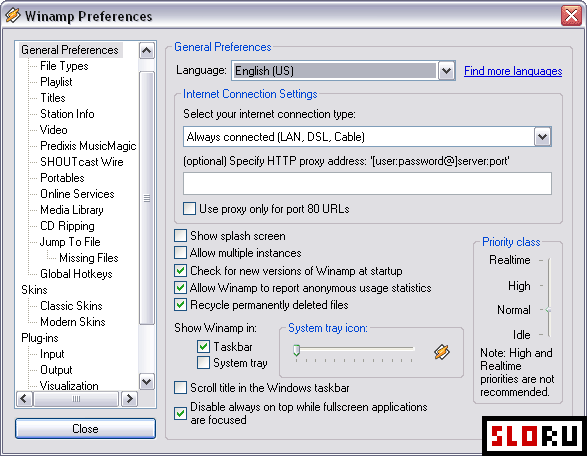Click Find more languages link
The width and height of the screenshot is (587, 456).
513,71
